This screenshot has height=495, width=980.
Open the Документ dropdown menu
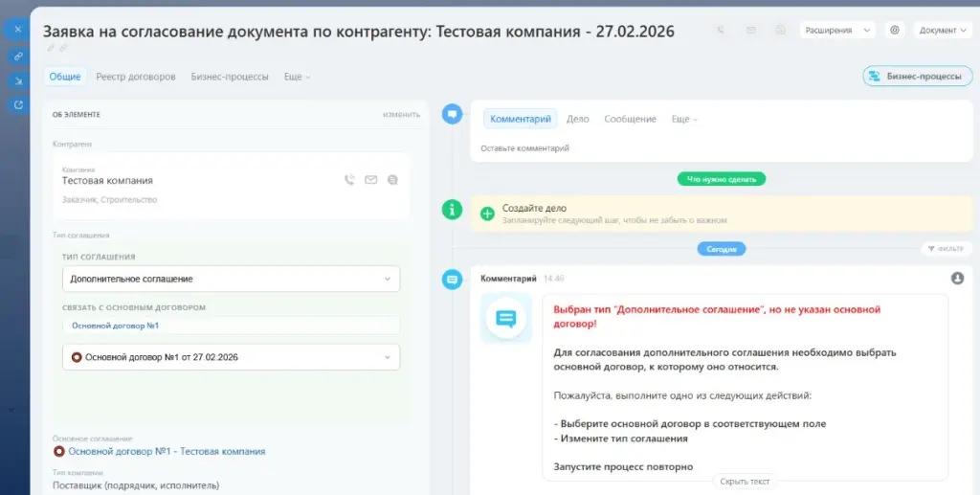pyautogui.click(x=942, y=30)
